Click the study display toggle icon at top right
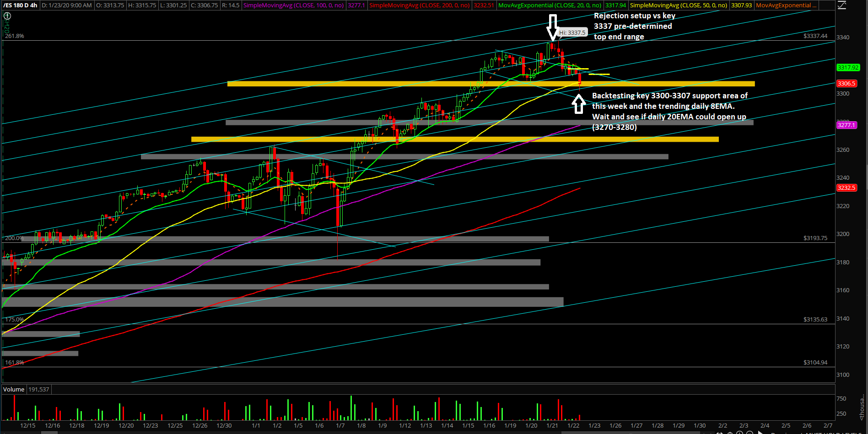Image resolution: width=868 pixels, height=434 pixels. coord(842,5)
